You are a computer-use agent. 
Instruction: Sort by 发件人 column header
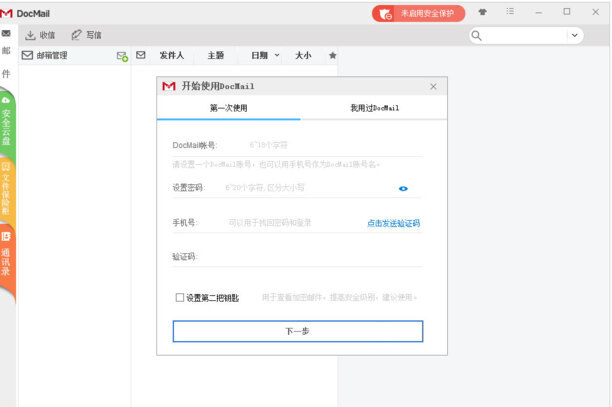click(x=171, y=55)
